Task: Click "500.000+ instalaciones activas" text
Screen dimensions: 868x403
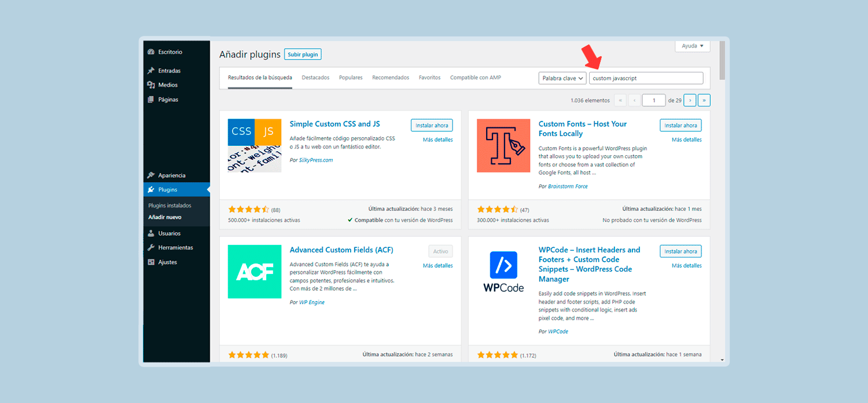Action: coord(264,221)
